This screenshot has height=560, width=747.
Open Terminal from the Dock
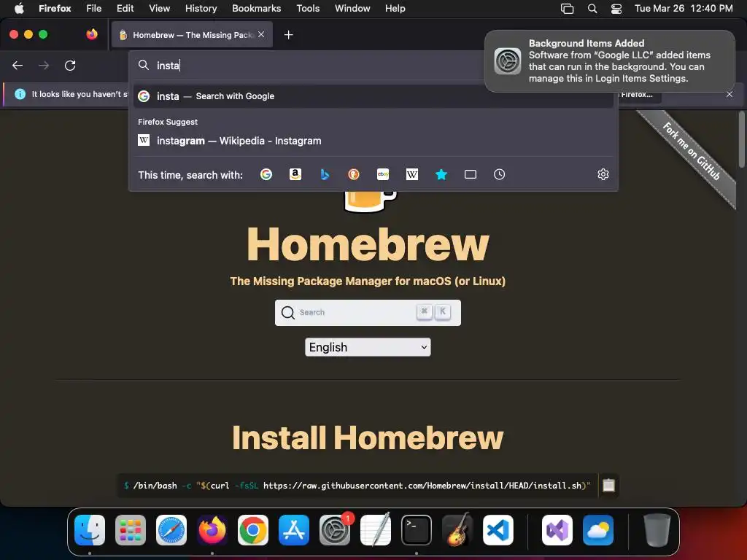point(417,530)
